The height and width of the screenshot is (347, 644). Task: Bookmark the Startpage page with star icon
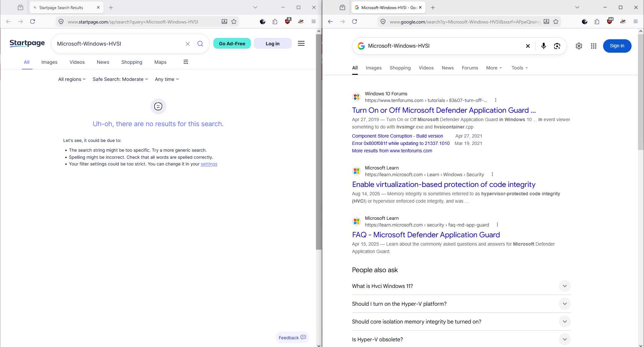234,21
